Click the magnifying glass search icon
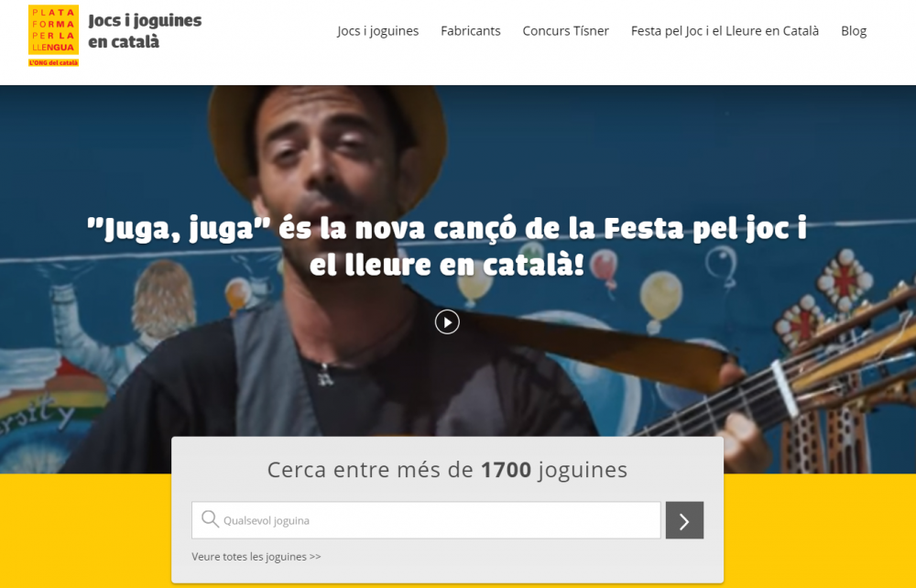This screenshot has width=916, height=588. point(210,519)
